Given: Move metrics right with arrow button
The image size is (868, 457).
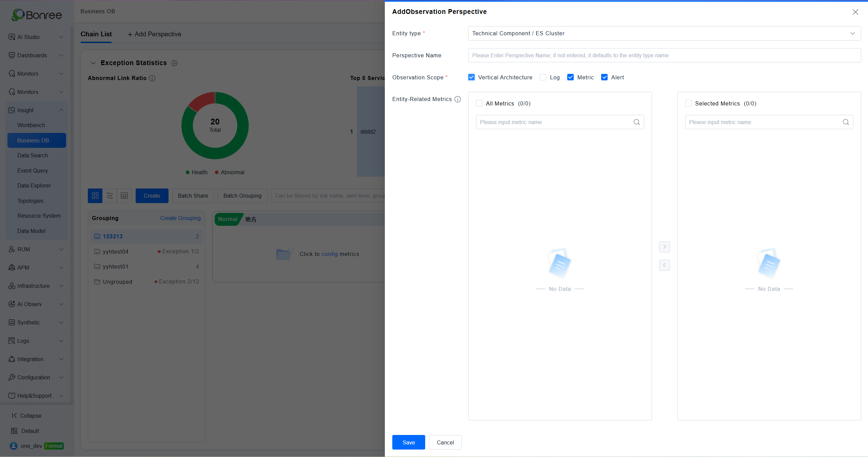Looking at the screenshot, I should point(665,247).
